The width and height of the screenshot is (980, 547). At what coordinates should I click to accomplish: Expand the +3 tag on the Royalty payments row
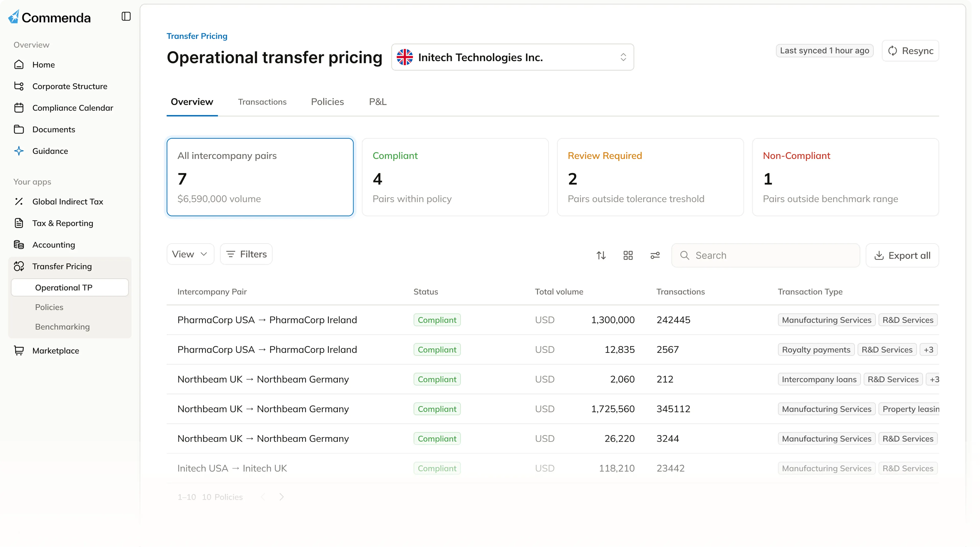pyautogui.click(x=928, y=350)
